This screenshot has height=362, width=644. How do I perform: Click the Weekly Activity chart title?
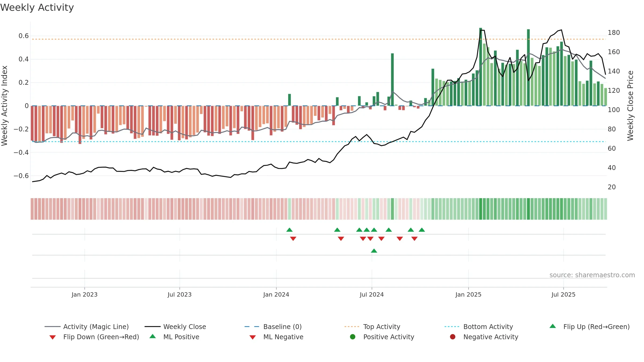(37, 8)
